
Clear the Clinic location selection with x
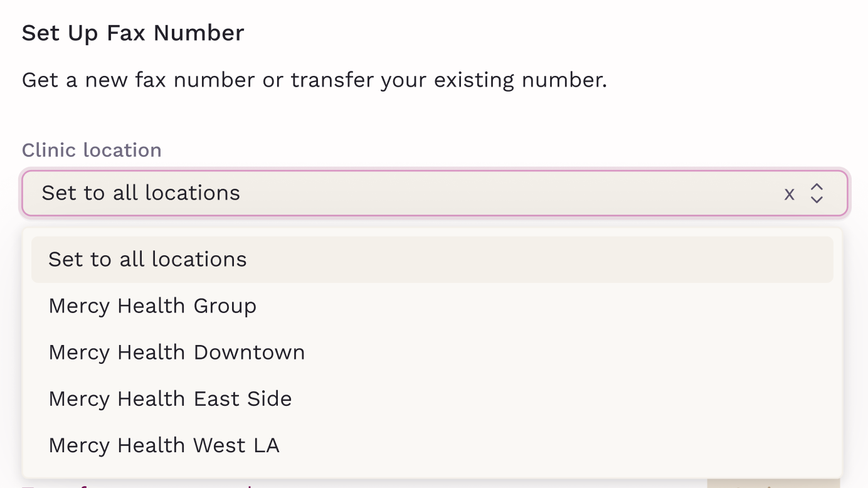coord(789,194)
